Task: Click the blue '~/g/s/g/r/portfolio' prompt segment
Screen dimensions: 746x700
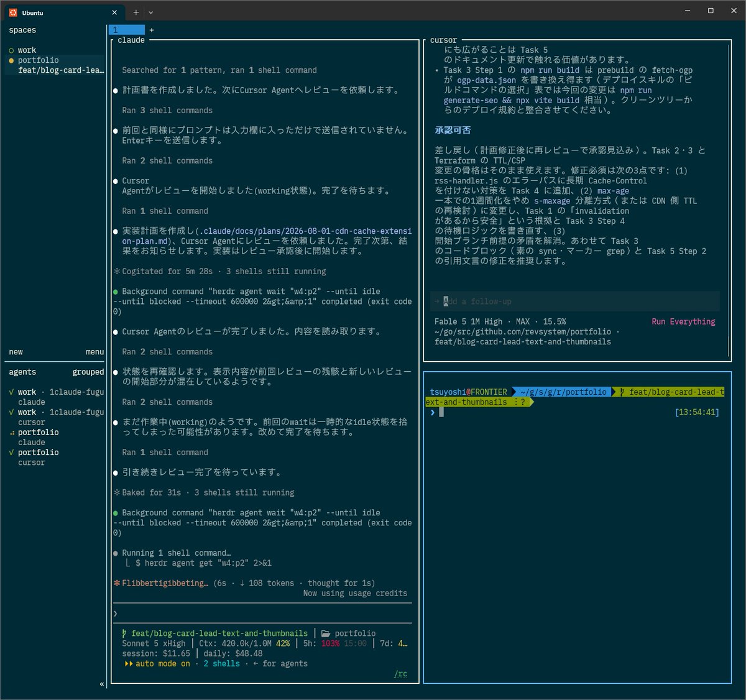Action: (564, 392)
